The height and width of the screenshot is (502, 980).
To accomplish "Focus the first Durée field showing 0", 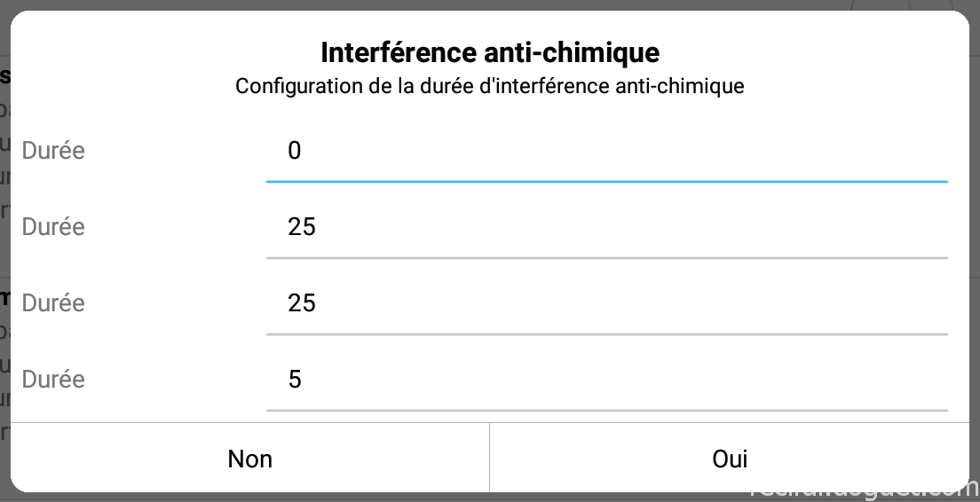I will 607,151.
